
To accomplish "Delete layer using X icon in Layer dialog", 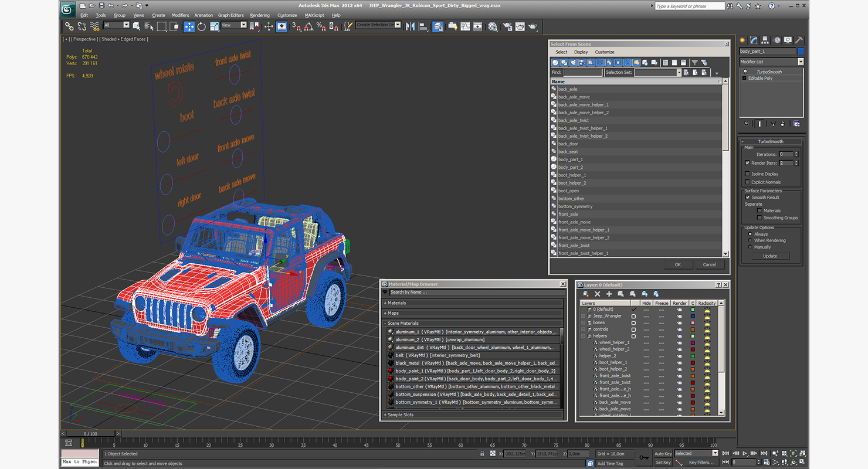I will 597,294.
